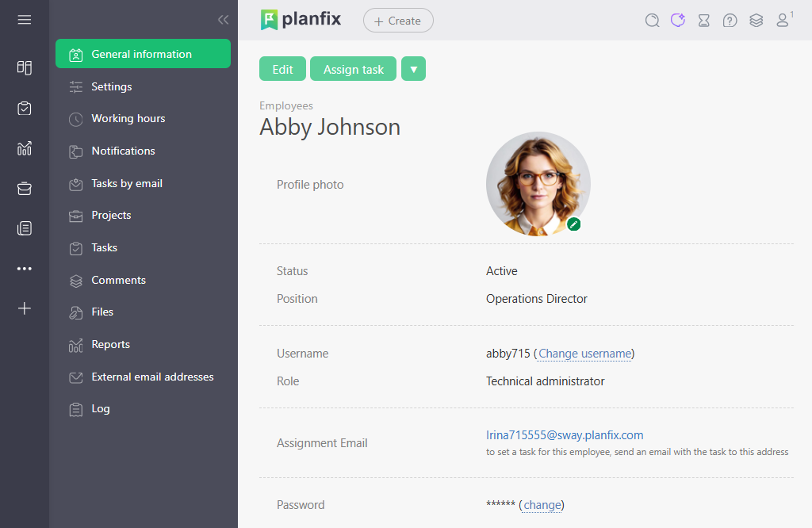Viewport: 812px width, 528px height.
Task: Click Abby Johnson's profile photo
Action: [538, 184]
